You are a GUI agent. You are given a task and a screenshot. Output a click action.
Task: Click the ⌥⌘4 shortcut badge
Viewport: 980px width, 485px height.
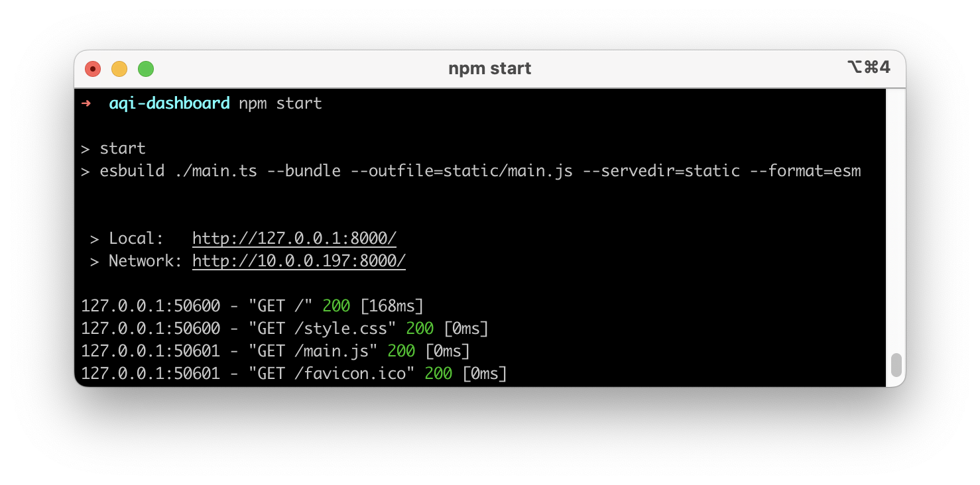coord(870,67)
